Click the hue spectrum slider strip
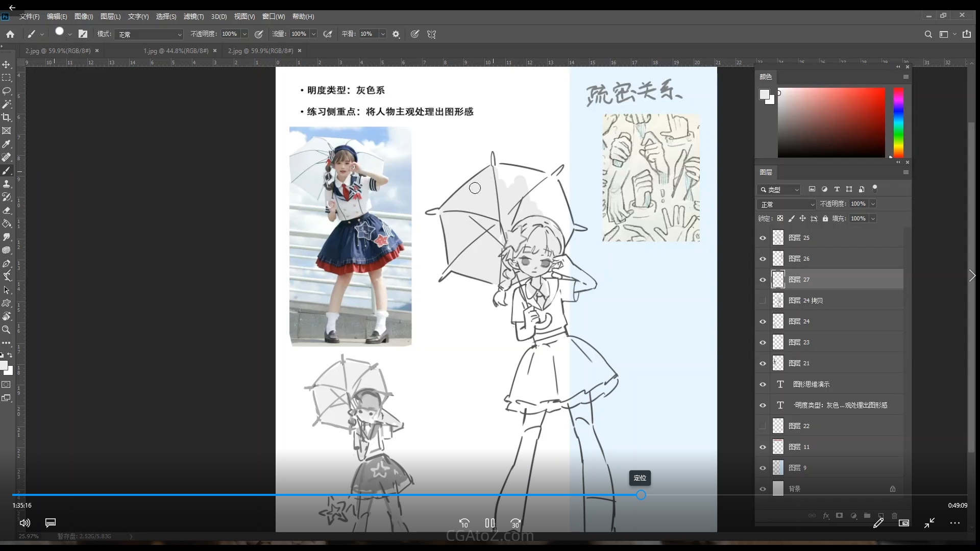Image resolution: width=980 pixels, height=551 pixels. pos(898,122)
